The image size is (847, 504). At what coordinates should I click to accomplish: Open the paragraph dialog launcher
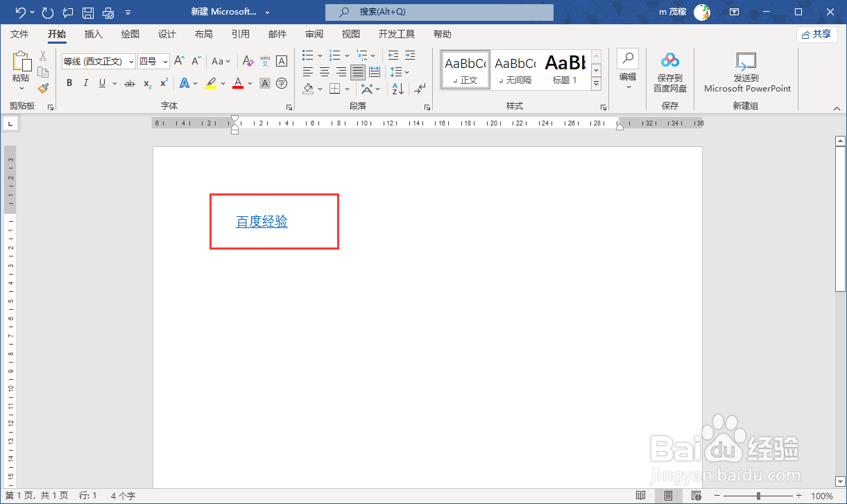tap(426, 107)
